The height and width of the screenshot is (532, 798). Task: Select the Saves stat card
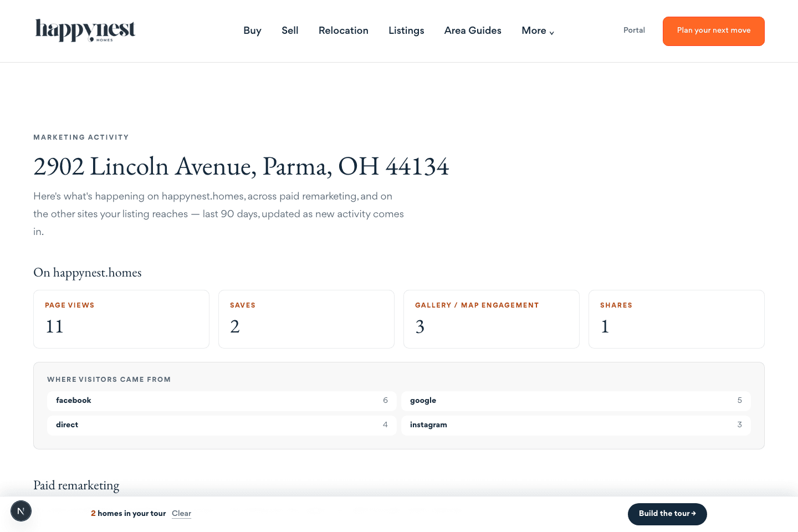306,319
